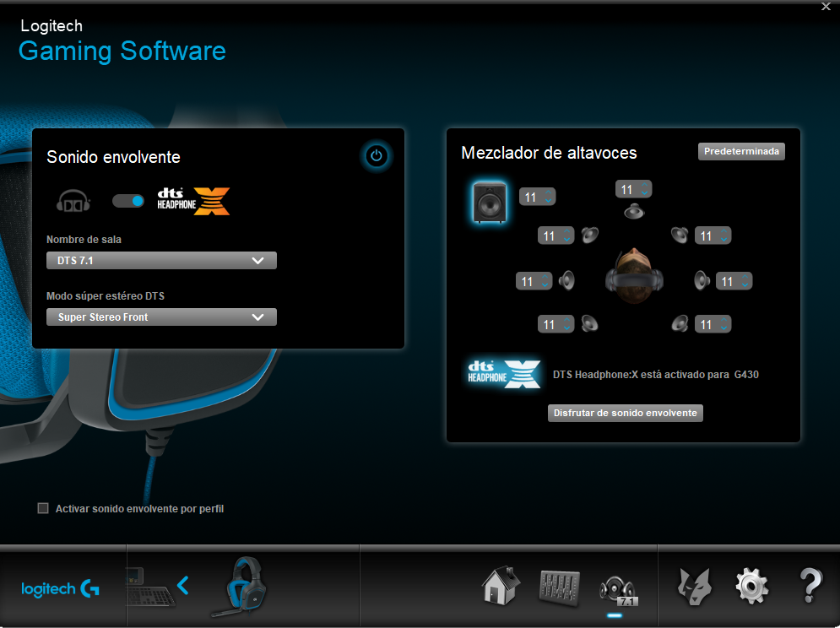Screen dimensions: 840x628
Task: Click the Sonido envolvente heading
Action: tap(114, 157)
